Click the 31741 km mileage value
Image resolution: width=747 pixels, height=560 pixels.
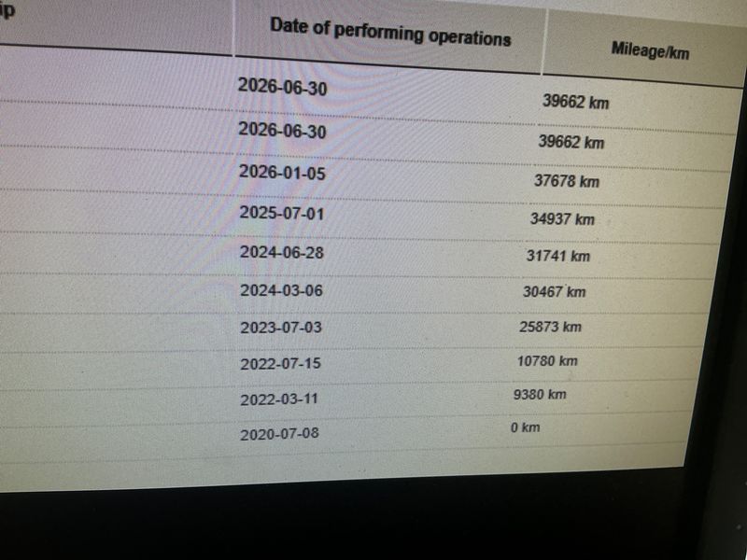[557, 256]
